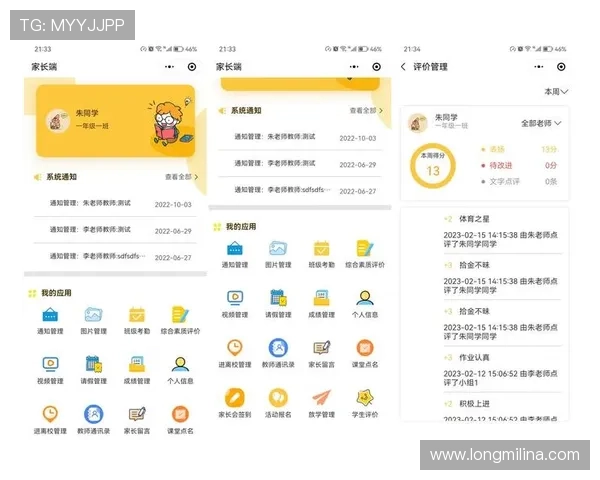Image resolution: width=600 pixels, height=480 pixels.
Task: Tap the 本周得分 13 score ring
Action: click(x=433, y=165)
